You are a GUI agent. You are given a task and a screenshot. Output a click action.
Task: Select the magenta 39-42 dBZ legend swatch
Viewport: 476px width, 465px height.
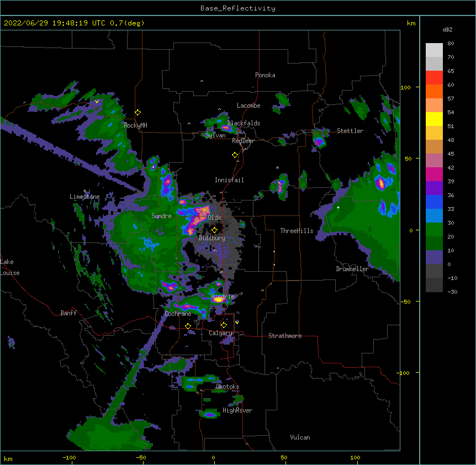[x=434, y=174]
